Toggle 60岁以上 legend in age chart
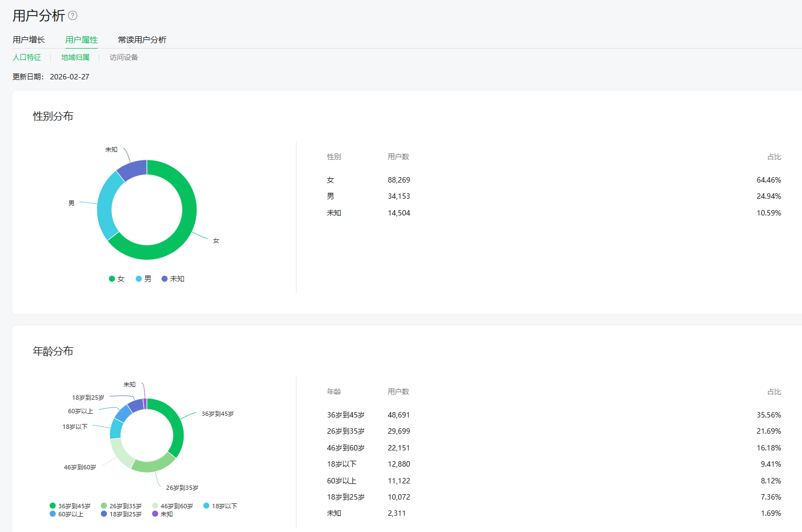 tap(67, 514)
